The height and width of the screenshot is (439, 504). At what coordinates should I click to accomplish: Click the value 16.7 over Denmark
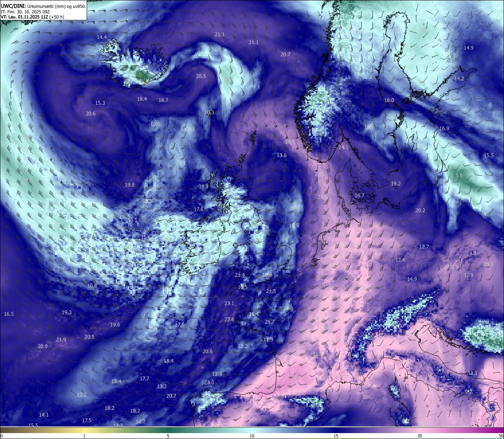(359, 195)
